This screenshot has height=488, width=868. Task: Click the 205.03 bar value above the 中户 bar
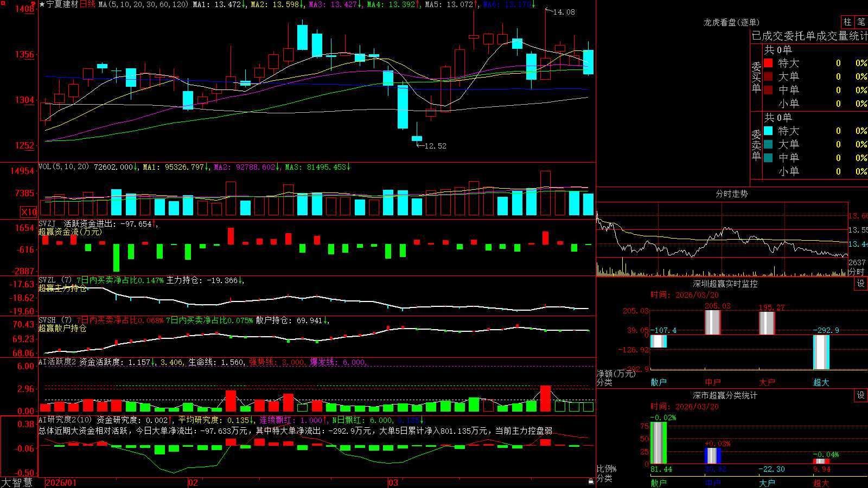pyautogui.click(x=718, y=306)
